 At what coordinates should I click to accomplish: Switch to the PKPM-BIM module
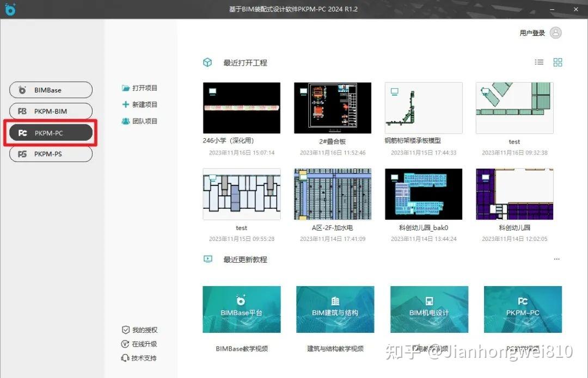point(51,111)
